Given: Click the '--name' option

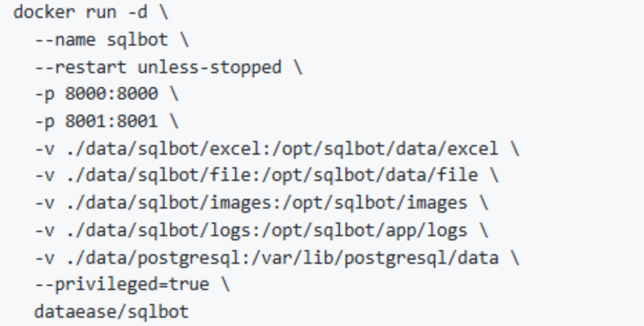Looking at the screenshot, I should (x=65, y=40).
